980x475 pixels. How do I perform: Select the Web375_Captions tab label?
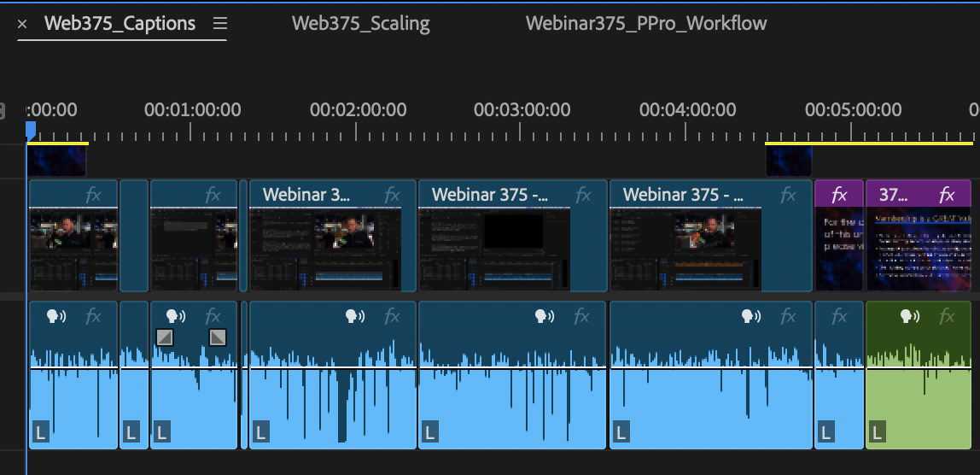120,23
